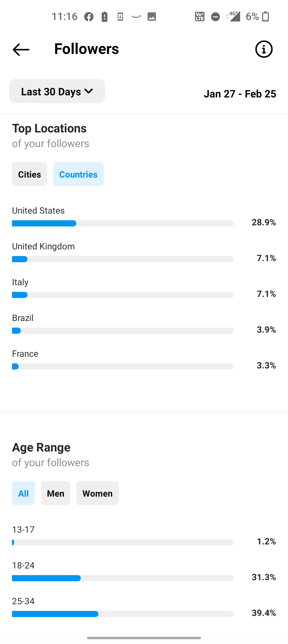The height and width of the screenshot is (644, 288).
Task: Tap the battery alert status icon
Action: point(105,17)
